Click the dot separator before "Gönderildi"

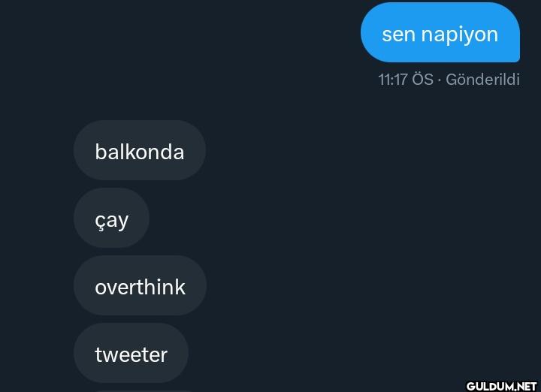click(x=440, y=80)
